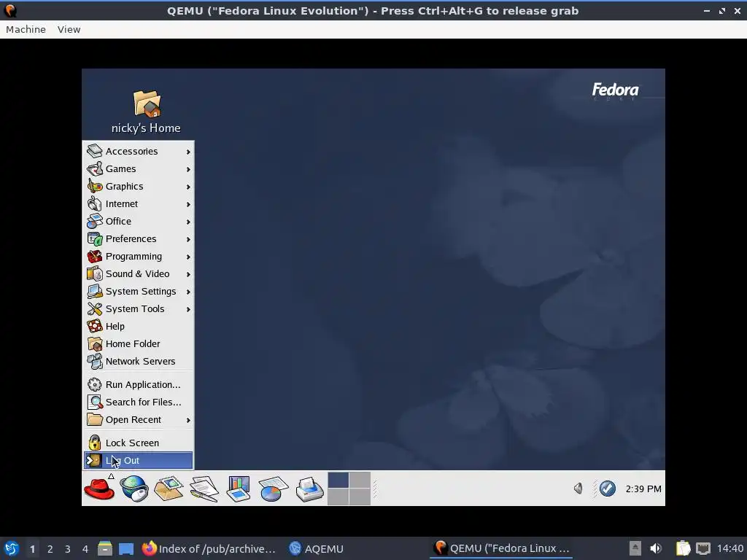This screenshot has height=560, width=747.
Task: Open the Graphics submenu
Action: coord(139,187)
